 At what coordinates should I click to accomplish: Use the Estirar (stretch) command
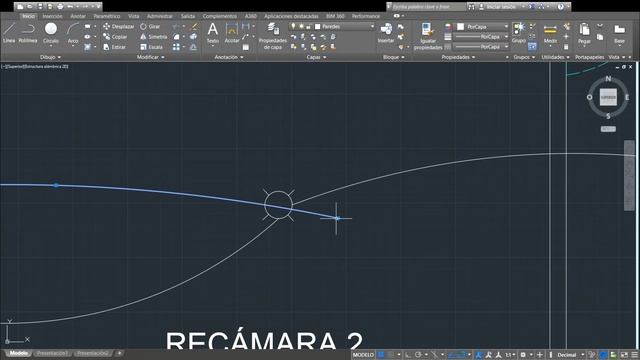coord(114,47)
